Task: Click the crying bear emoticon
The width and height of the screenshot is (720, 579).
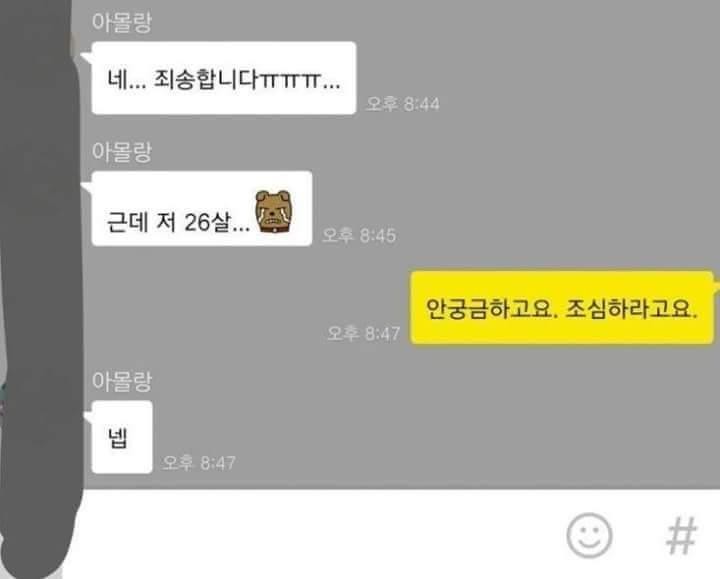Action: 274,211
